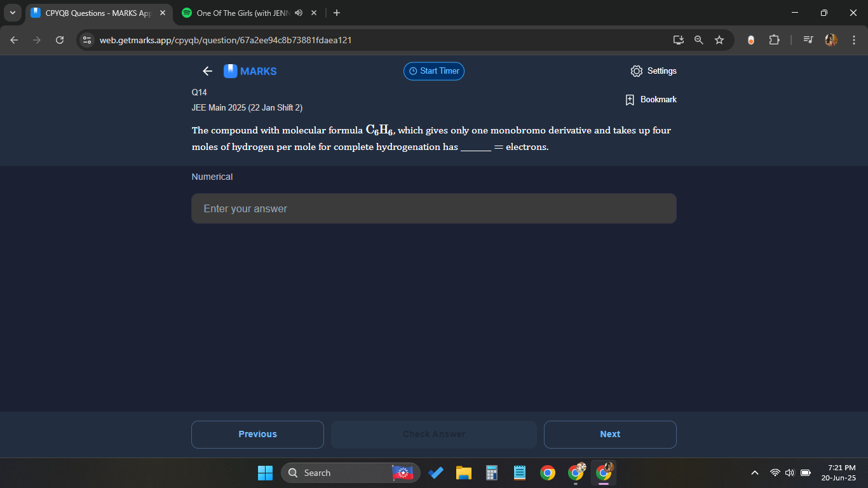868x488 pixels.
Task: Click the JEE Main 2025 (22 Jan Shift 2) text
Action: (247, 108)
